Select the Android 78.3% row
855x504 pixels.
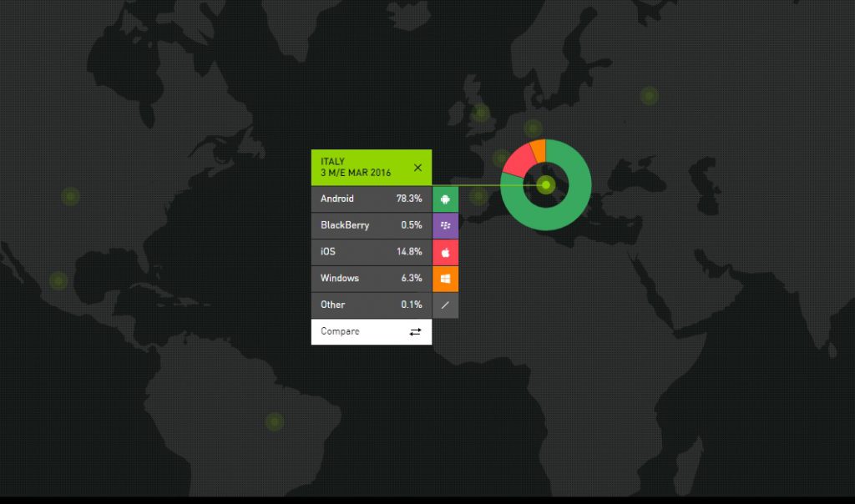(x=372, y=199)
